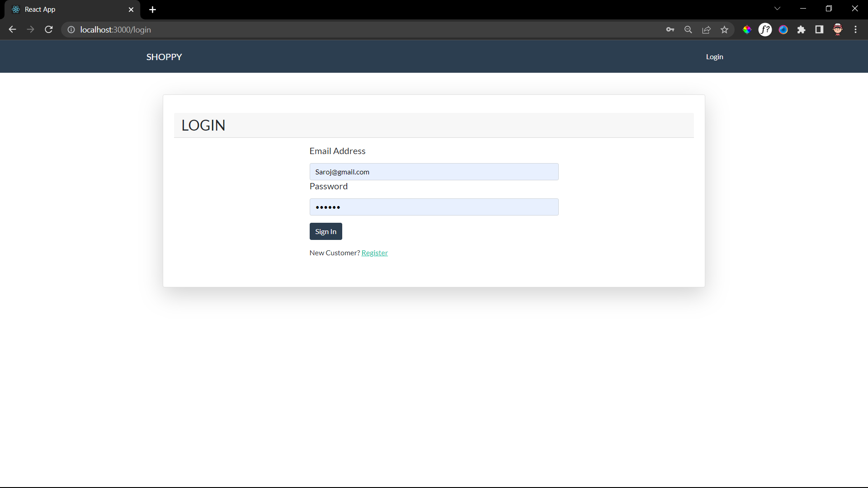Launch the f? font identifier extension
This screenshot has width=868, height=488.
click(765, 29)
